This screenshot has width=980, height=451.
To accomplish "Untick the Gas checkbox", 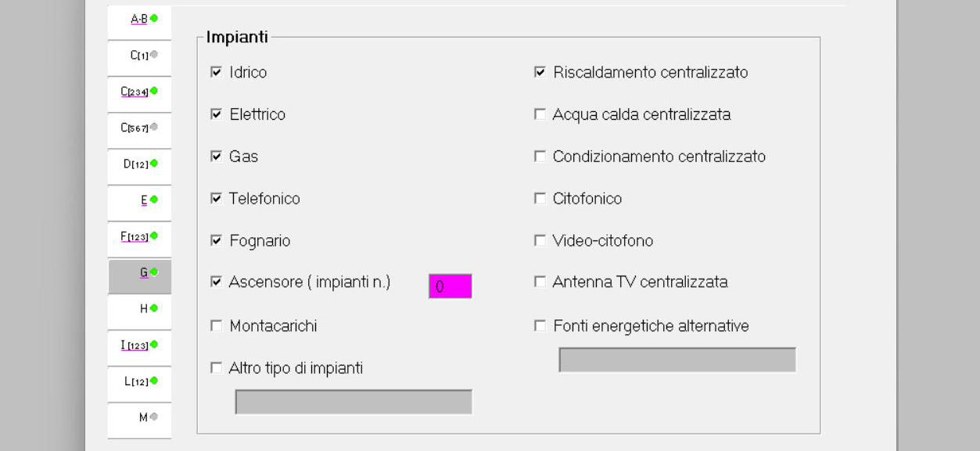I will pos(217,157).
